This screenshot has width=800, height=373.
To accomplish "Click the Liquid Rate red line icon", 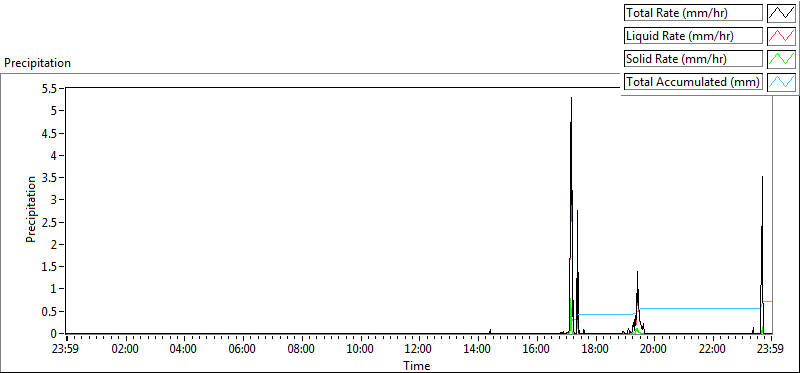I will coord(781,36).
